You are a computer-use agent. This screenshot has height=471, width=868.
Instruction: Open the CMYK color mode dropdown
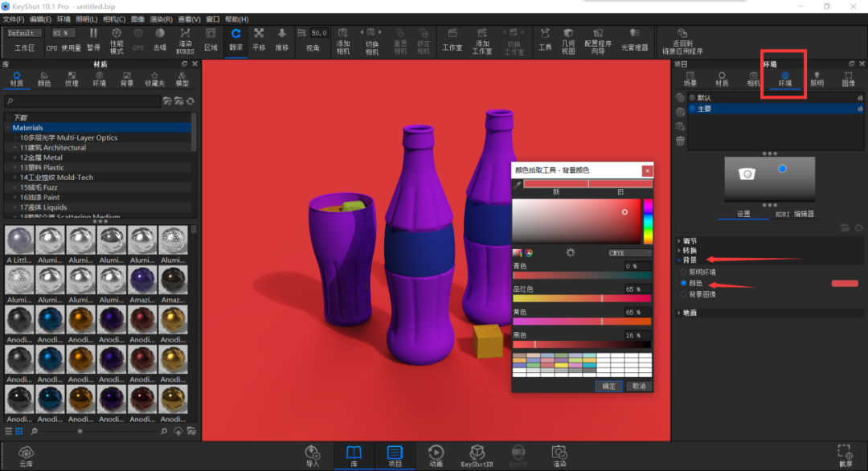click(629, 253)
